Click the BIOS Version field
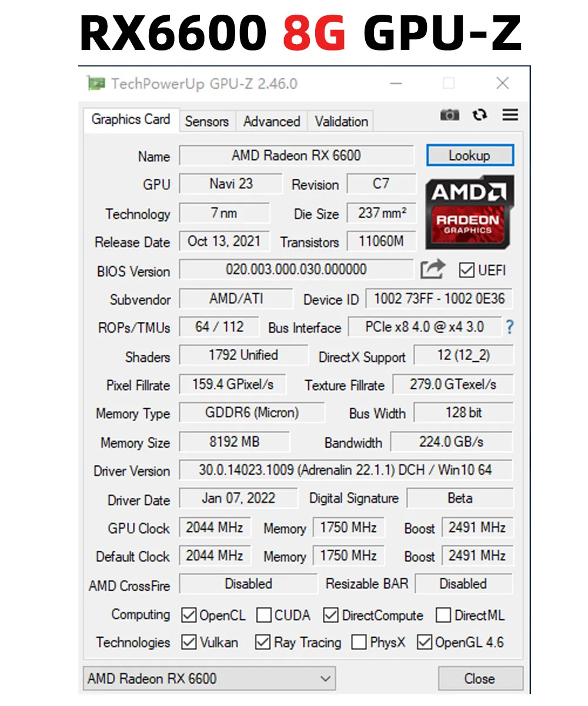This screenshot has height=706, width=588. coord(296,270)
